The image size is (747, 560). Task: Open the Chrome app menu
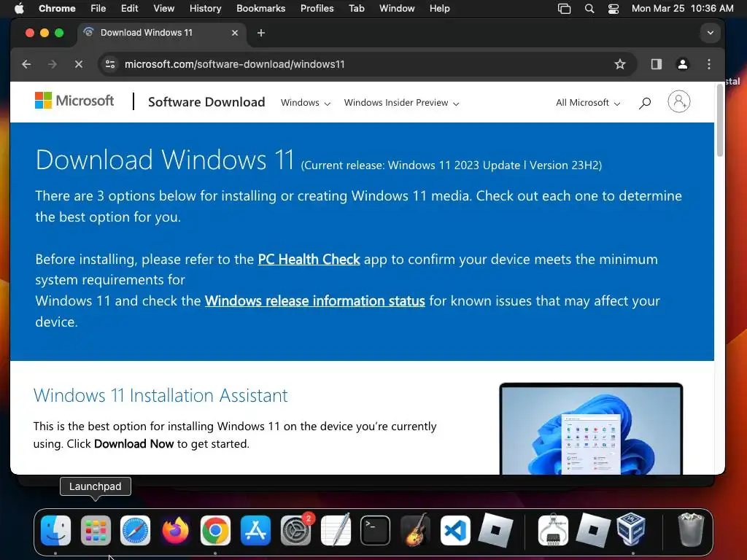(x=57, y=9)
